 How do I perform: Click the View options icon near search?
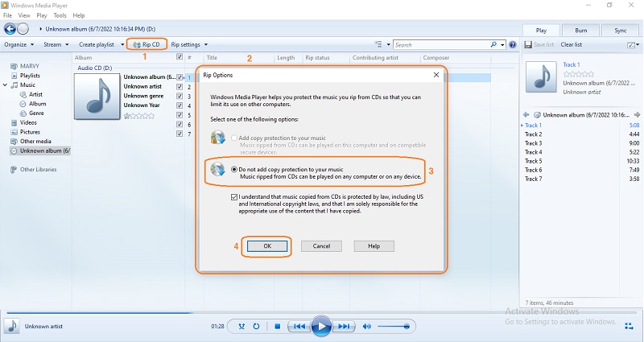click(378, 44)
